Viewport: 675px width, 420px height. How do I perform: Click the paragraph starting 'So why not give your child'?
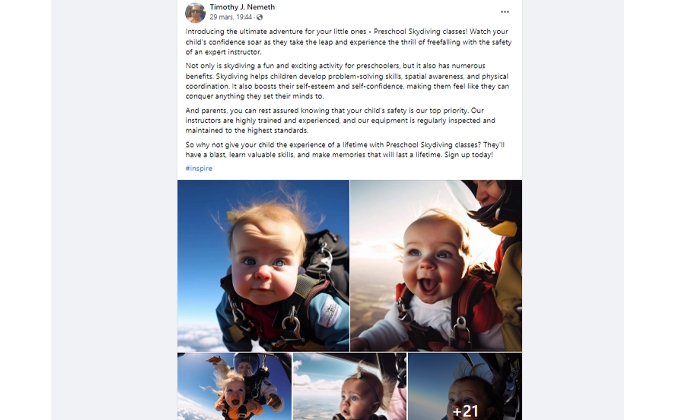345,150
